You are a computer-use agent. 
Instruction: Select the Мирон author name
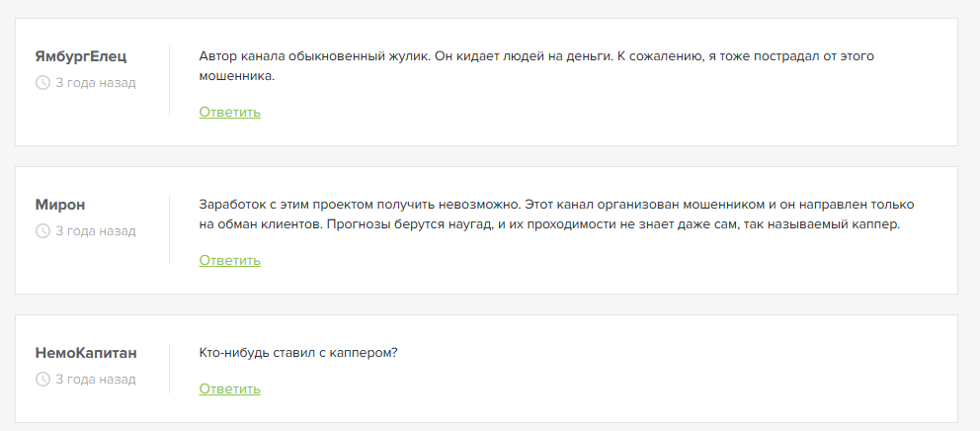coord(60,205)
